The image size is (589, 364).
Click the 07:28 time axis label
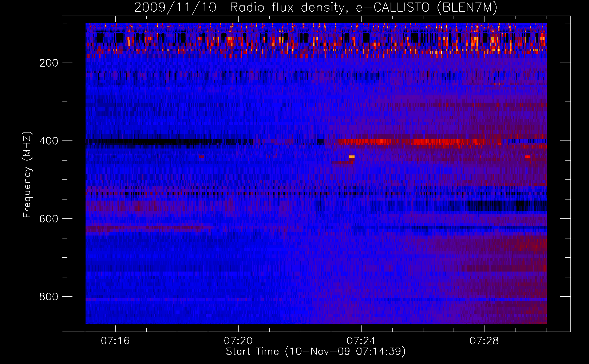tap(484, 341)
